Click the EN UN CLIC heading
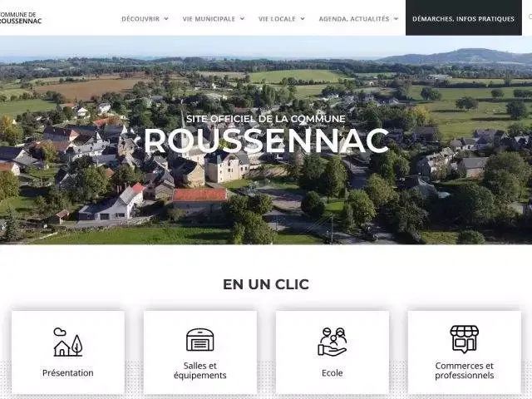Screen dimensions: 532x399 [x=266, y=284]
